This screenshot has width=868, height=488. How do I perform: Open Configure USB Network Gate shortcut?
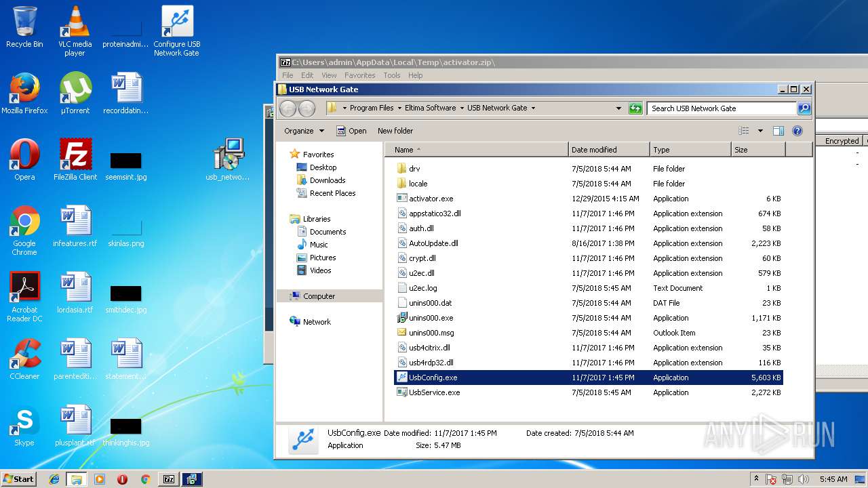click(x=177, y=31)
